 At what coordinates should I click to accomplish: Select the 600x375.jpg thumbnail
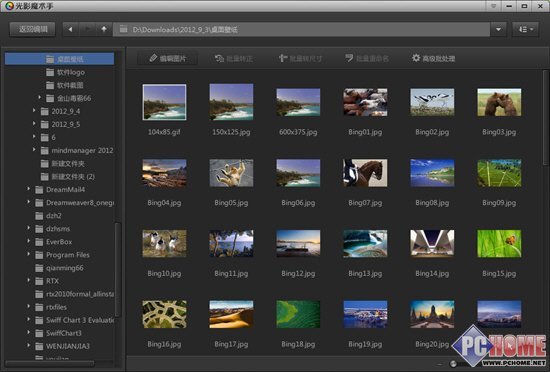pyautogui.click(x=298, y=102)
